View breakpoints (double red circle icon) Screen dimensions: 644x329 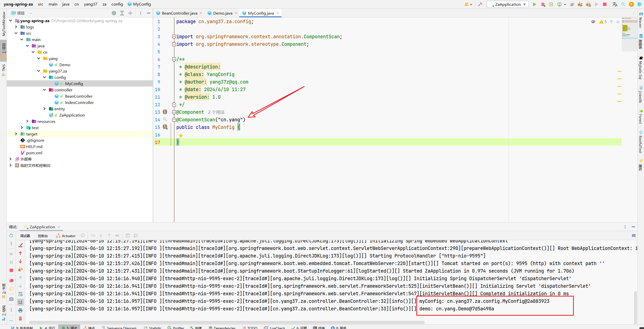click(x=11, y=281)
